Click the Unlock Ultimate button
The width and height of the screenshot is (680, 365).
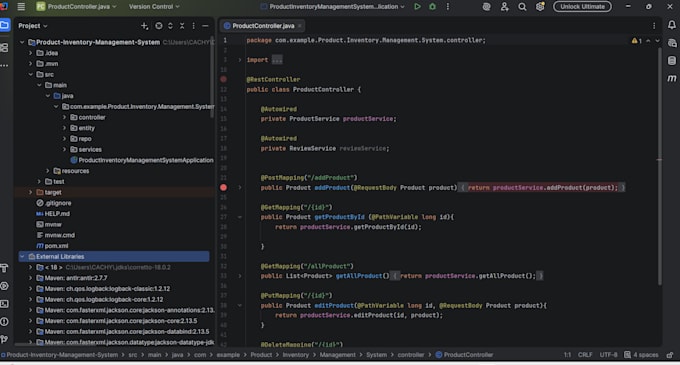(x=582, y=7)
